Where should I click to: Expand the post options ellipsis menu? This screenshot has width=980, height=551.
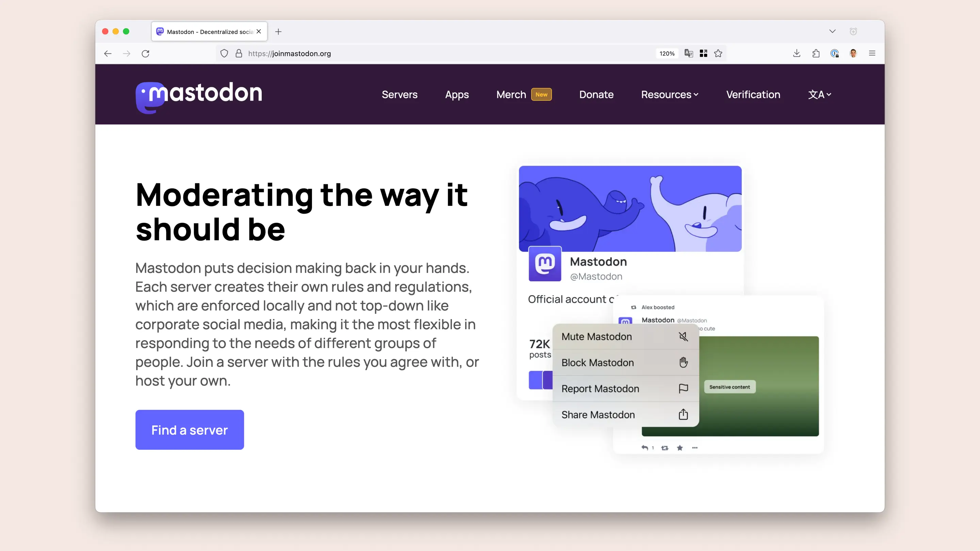[x=695, y=447]
